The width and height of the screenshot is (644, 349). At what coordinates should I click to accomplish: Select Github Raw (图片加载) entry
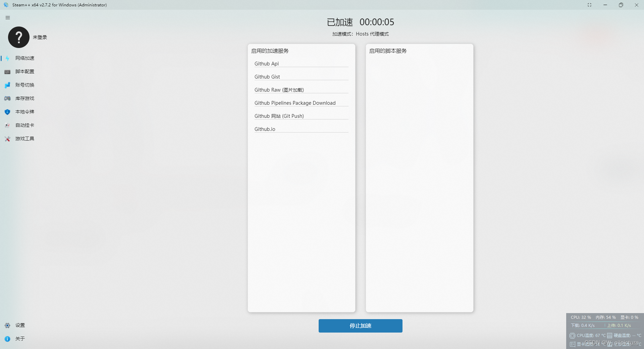click(x=301, y=90)
